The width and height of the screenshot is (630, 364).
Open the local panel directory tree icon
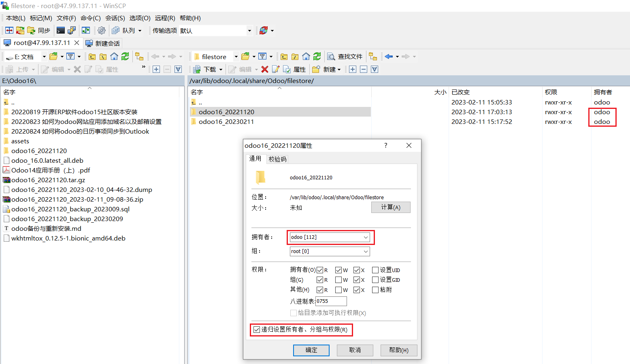tap(139, 57)
